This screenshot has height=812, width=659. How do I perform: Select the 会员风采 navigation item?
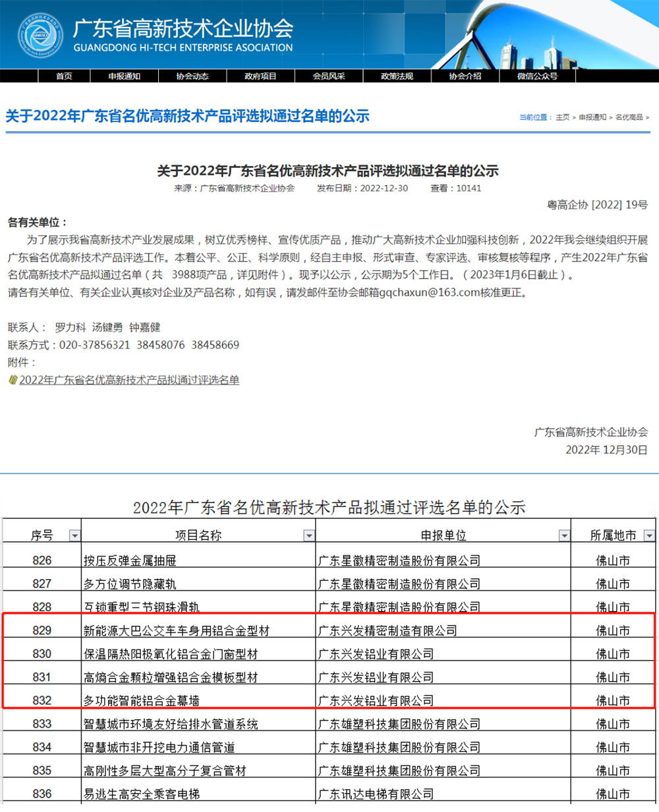click(329, 76)
